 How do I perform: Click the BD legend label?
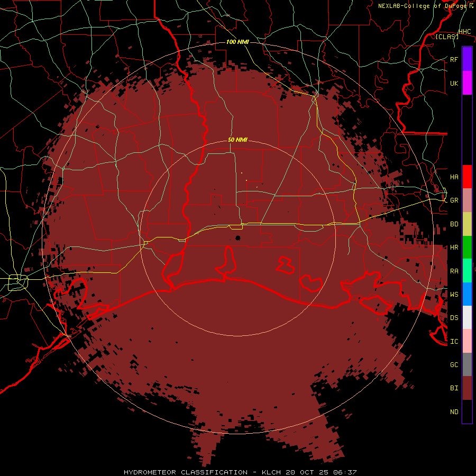[454, 224]
